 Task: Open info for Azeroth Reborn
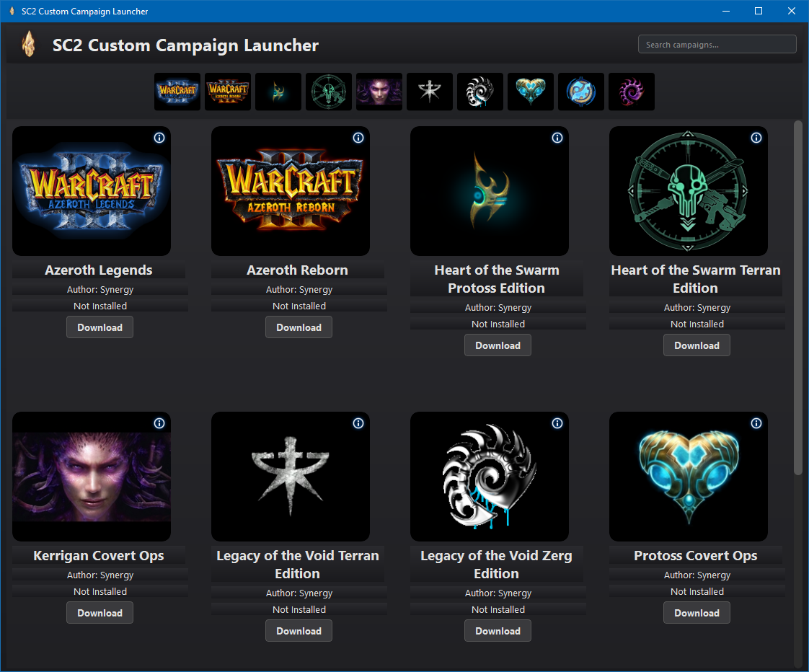(x=358, y=138)
